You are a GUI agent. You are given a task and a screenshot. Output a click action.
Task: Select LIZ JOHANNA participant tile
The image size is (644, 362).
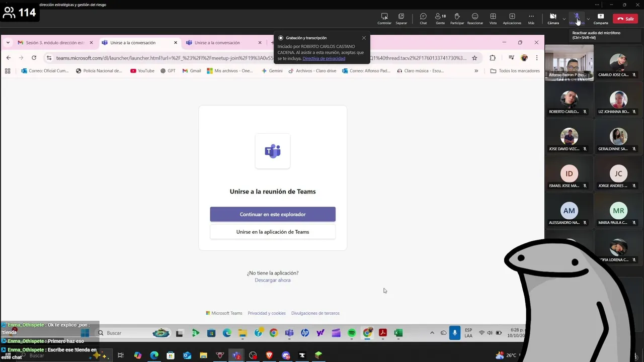(x=618, y=100)
